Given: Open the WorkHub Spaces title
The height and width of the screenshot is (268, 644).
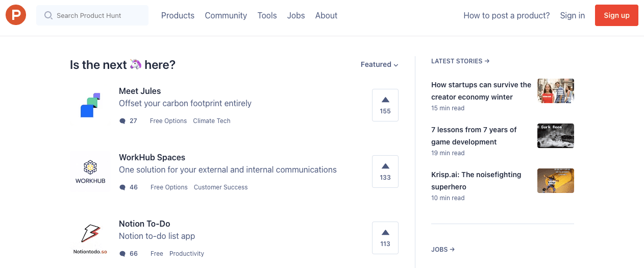Looking at the screenshot, I should 152,157.
